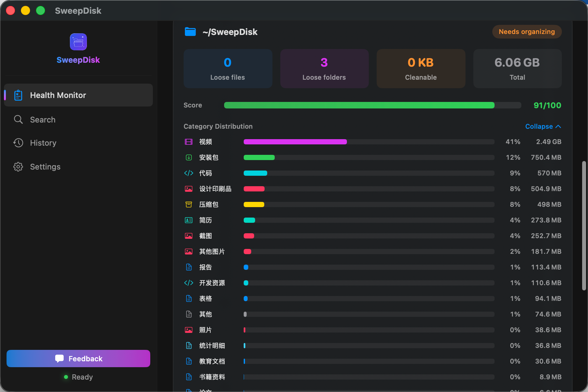Viewport: 588px width, 392px height.
Task: Click the 9% value in 代码 row
Action: (515, 173)
